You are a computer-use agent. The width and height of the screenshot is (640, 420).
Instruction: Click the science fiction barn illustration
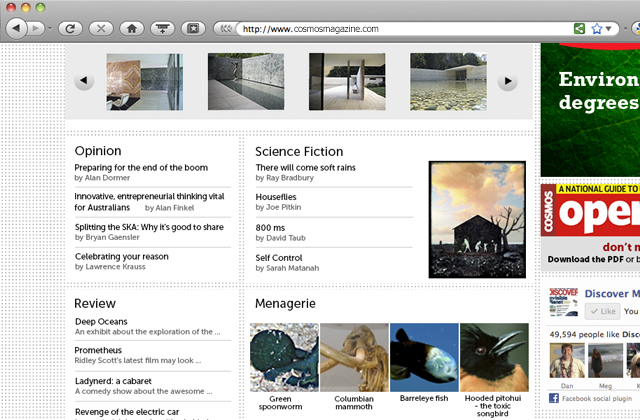click(x=477, y=220)
